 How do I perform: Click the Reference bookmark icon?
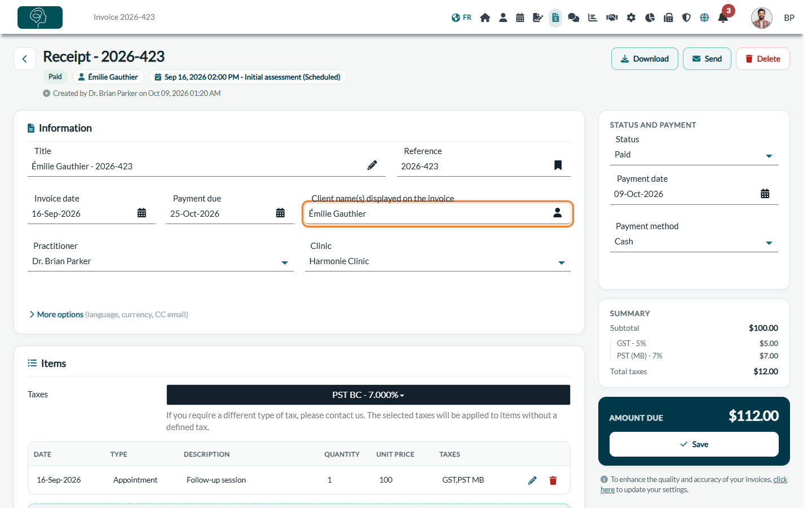(558, 165)
